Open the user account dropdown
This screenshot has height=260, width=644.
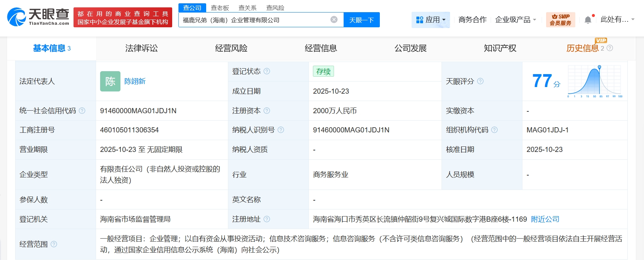[617, 20]
